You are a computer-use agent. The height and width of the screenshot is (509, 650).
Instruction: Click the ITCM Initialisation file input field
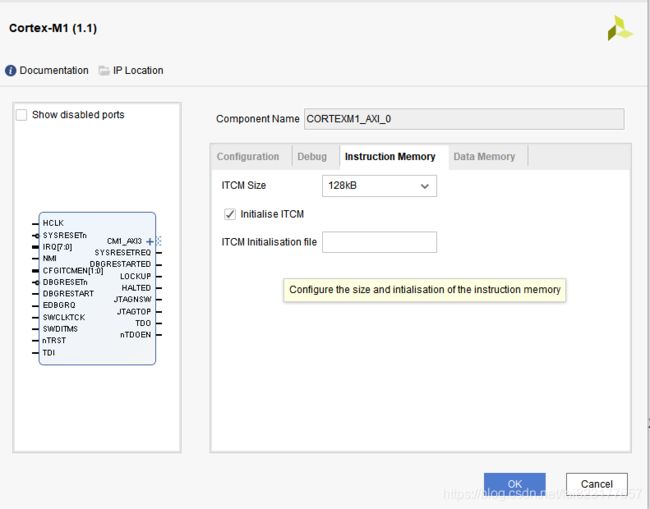click(379, 242)
